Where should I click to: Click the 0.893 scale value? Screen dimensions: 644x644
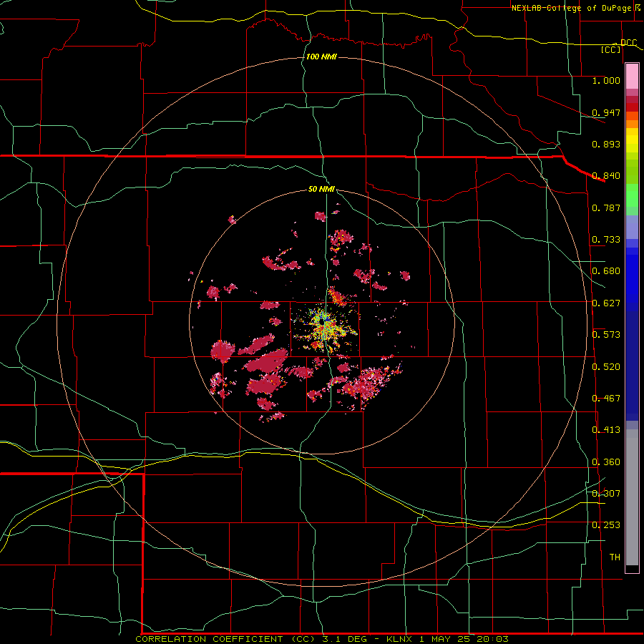[x=606, y=144]
